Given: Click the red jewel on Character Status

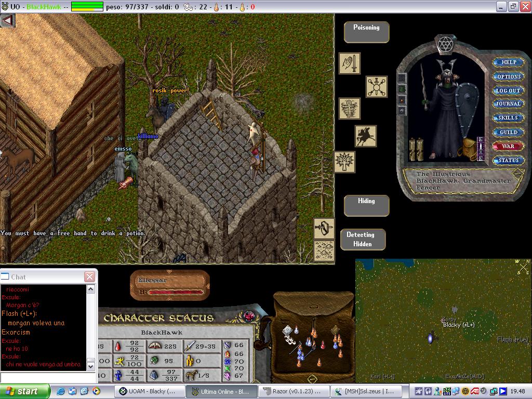Looking at the screenshot, I should 249,316.
